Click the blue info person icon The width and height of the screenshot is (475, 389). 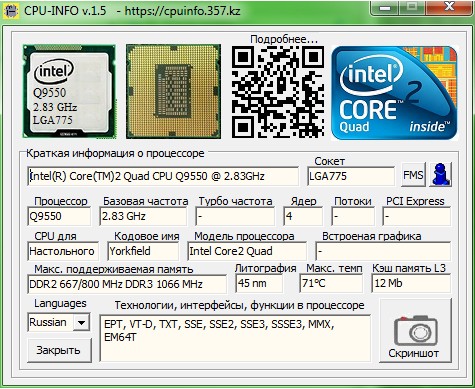pos(440,174)
